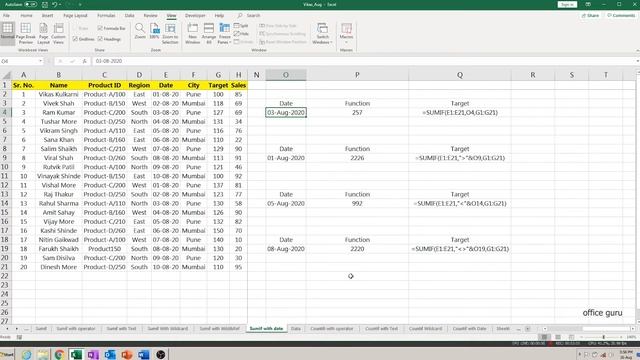Screen dimensions: 640x360
Task: Open the Name Box dropdown
Action: click(x=40, y=61)
